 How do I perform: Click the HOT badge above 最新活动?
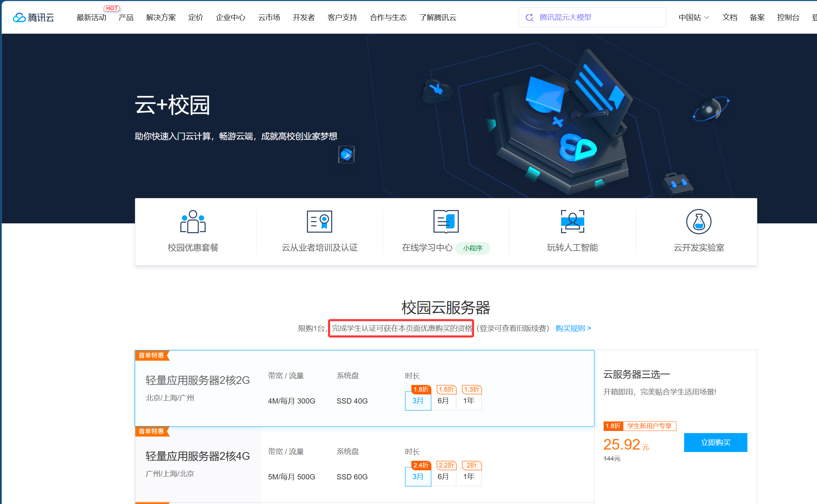pos(112,8)
